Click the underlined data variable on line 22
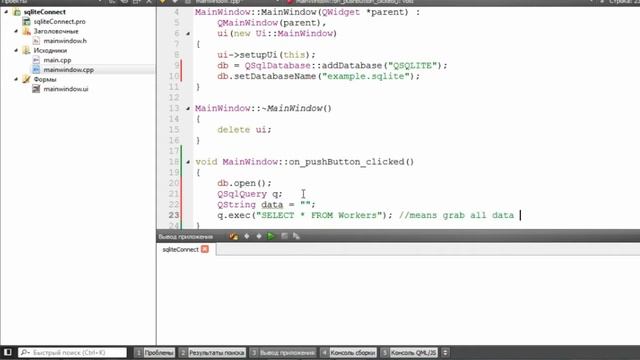This screenshot has width=640, height=360. tap(272, 204)
